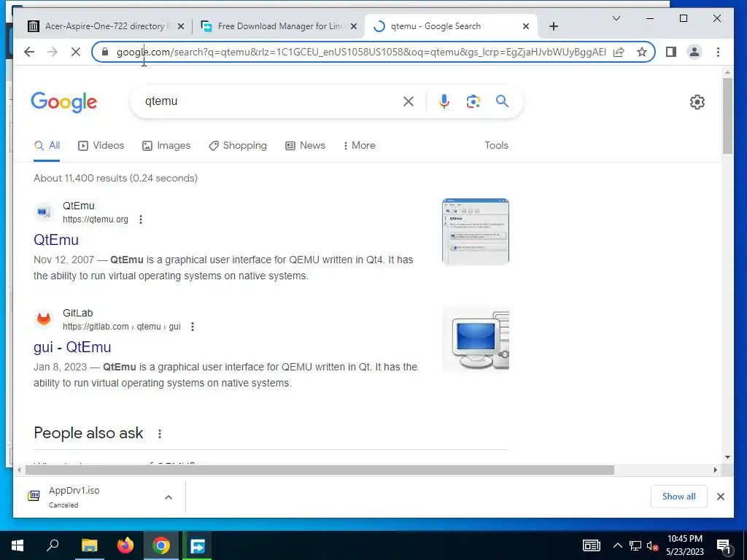Click the GitLab computer icon thumbnail

click(476, 339)
